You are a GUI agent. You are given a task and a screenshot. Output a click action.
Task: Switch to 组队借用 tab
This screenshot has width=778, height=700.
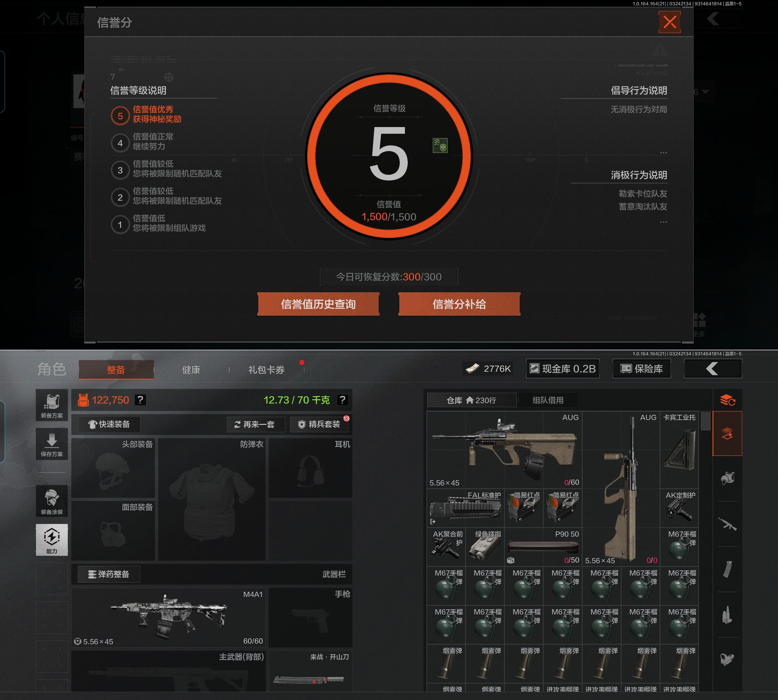click(548, 400)
